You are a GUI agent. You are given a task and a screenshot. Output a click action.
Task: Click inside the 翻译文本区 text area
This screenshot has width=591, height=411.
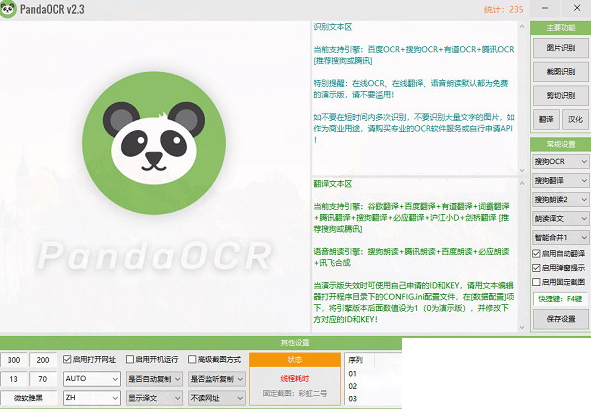click(x=414, y=255)
